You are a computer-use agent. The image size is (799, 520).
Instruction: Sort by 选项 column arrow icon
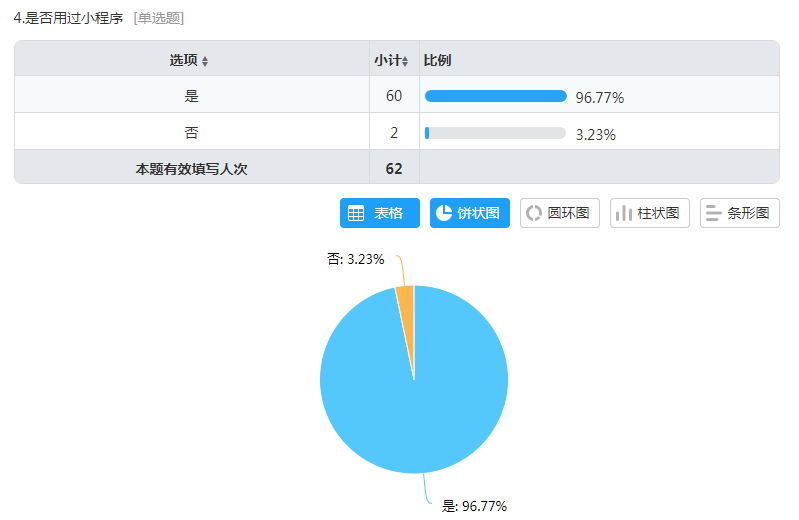point(205,62)
